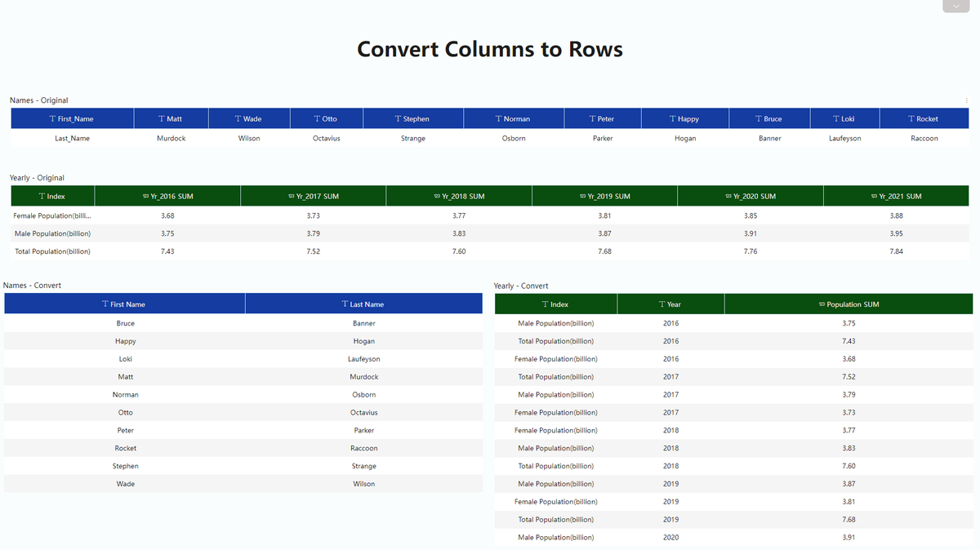
Task: Click the numeric type icon in Population SUM header
Action: [822, 304]
